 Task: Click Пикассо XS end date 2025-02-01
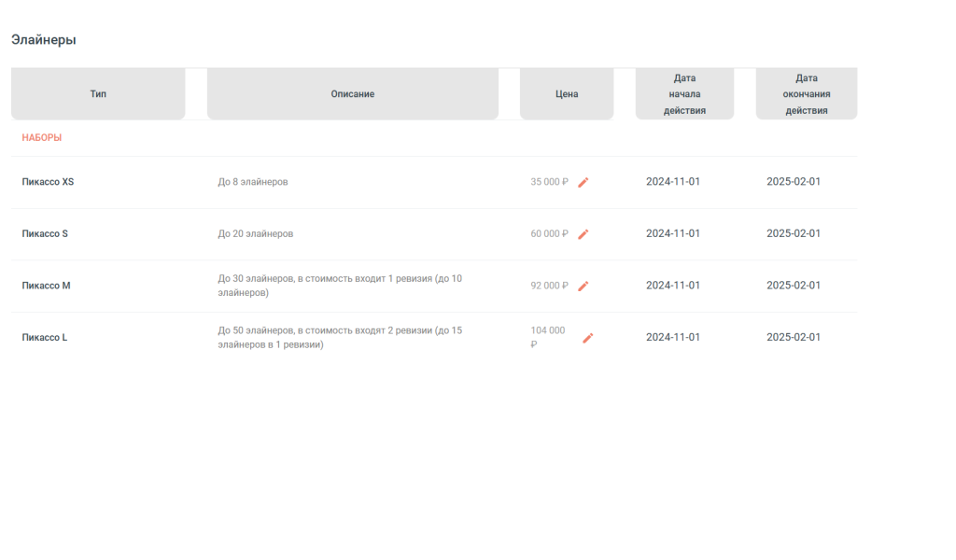point(794,182)
